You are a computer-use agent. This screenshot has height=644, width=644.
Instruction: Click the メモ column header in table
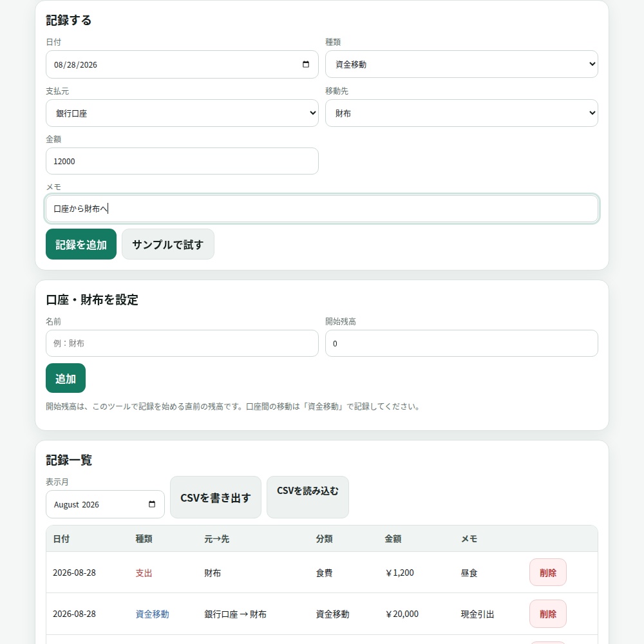pyautogui.click(x=469, y=539)
